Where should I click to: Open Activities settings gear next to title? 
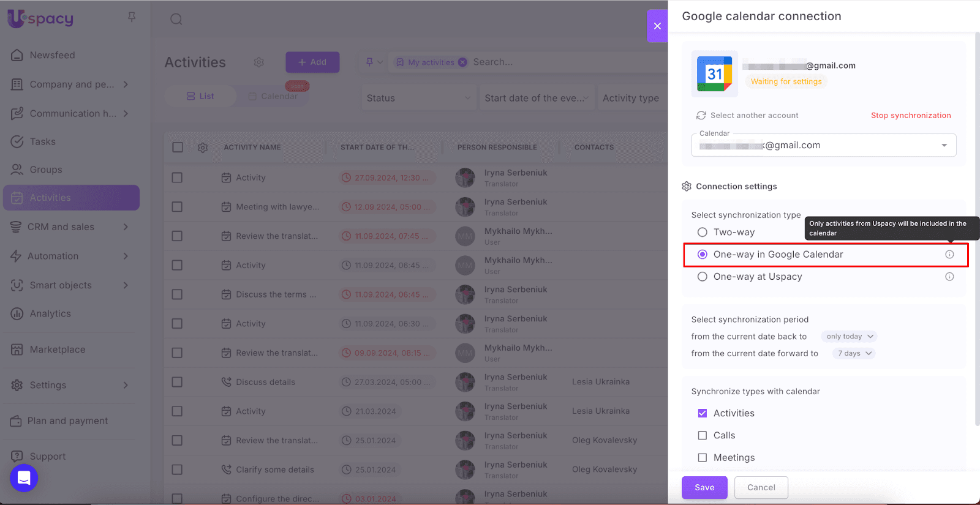(258, 62)
